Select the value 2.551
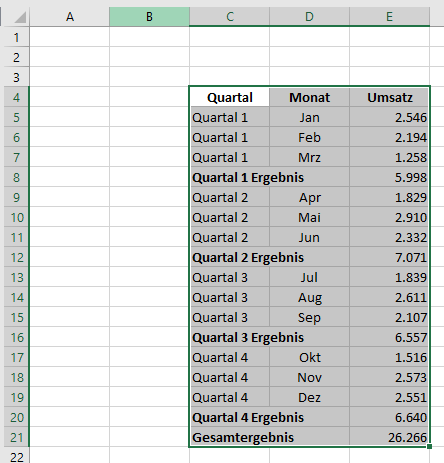Image resolution: width=444 pixels, height=463 pixels. tap(389, 397)
